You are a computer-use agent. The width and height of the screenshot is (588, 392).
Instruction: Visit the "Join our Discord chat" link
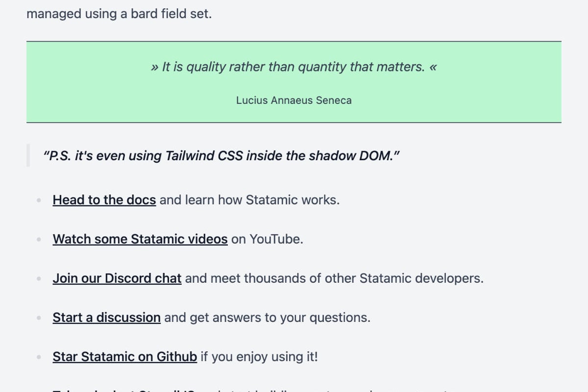click(x=117, y=278)
